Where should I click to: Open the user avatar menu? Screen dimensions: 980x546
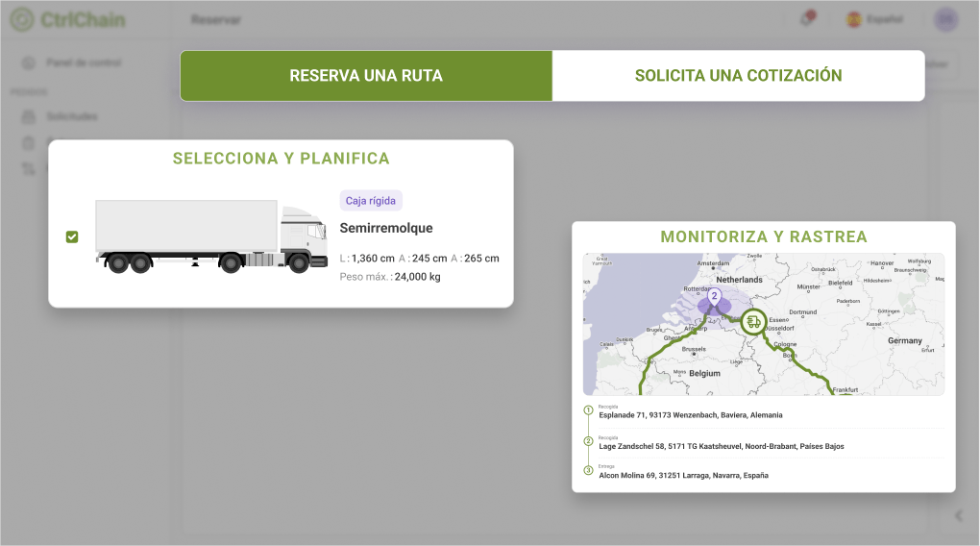pyautogui.click(x=946, y=19)
